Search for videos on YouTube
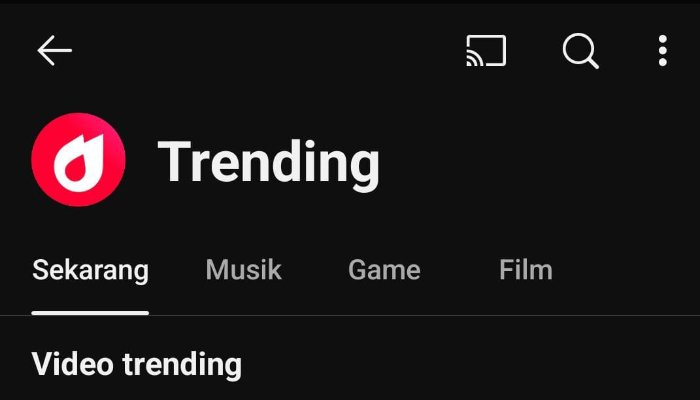 pyautogui.click(x=580, y=51)
